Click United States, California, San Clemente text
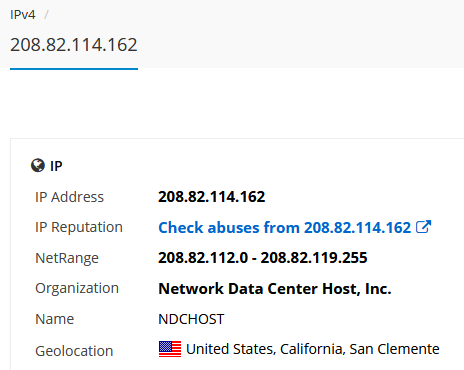The width and height of the screenshot is (464, 370). coord(313,349)
